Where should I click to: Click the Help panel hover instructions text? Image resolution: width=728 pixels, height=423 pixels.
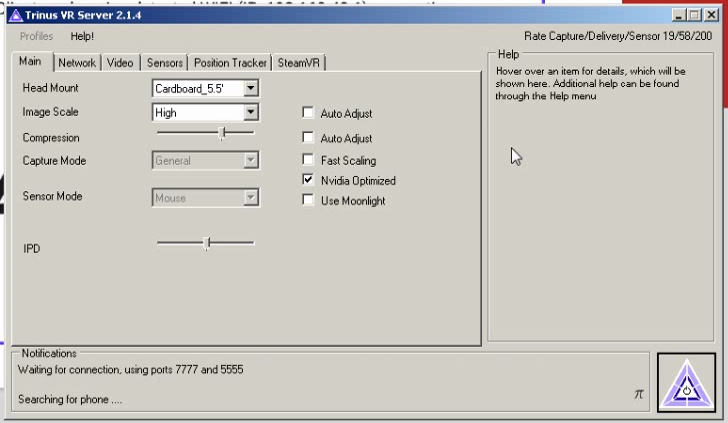pyautogui.click(x=590, y=84)
